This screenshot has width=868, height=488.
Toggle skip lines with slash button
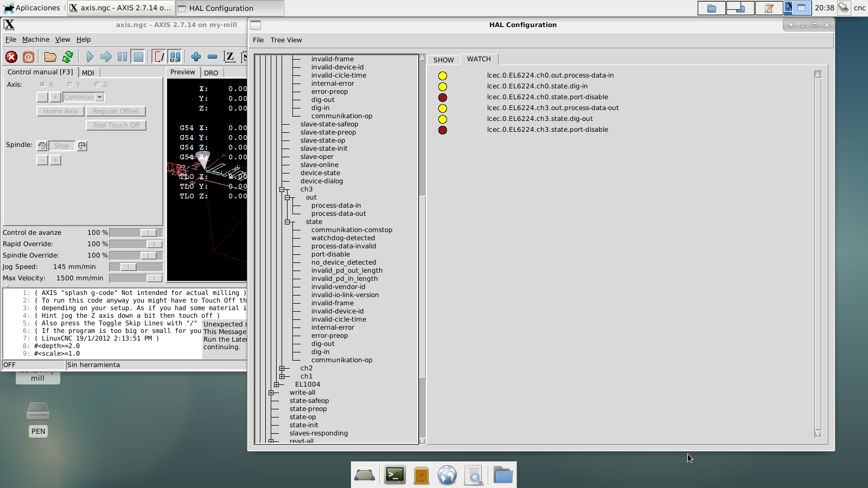[159, 57]
